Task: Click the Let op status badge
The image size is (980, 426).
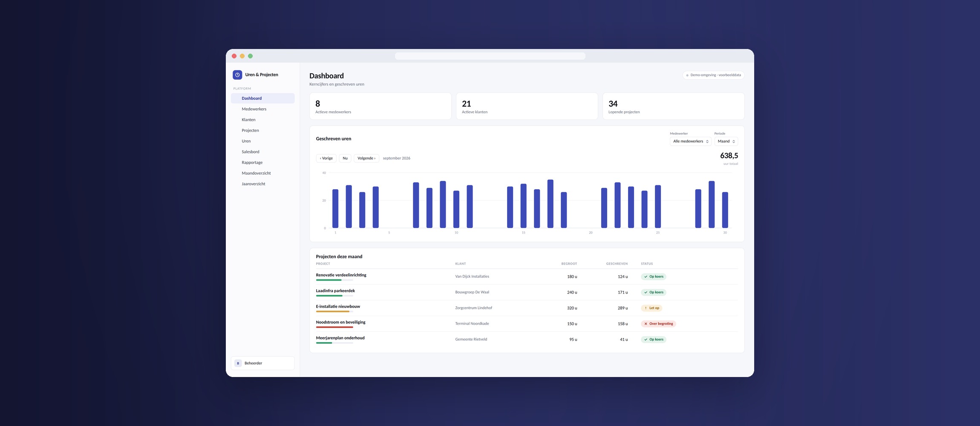Action: pyautogui.click(x=651, y=308)
